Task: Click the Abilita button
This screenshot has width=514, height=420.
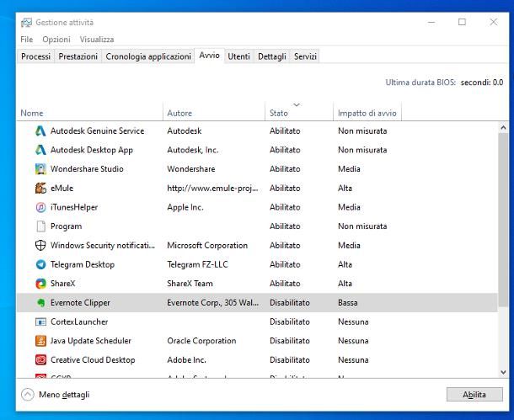Action: click(474, 395)
